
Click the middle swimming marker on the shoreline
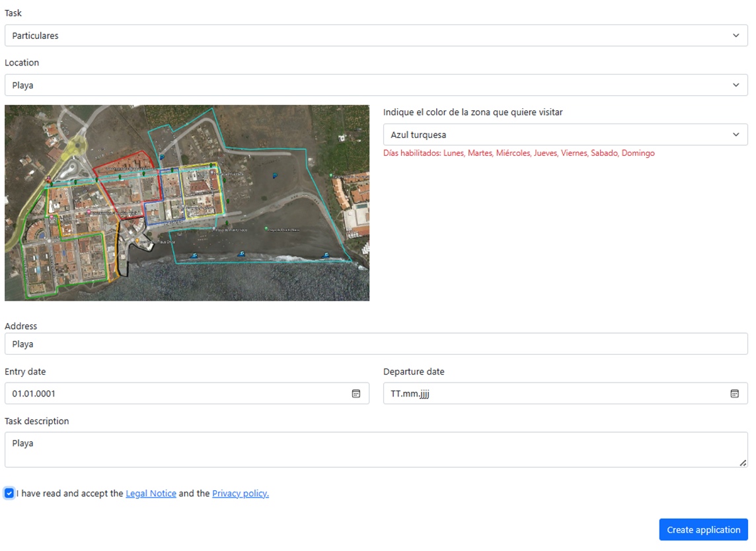[x=241, y=254]
